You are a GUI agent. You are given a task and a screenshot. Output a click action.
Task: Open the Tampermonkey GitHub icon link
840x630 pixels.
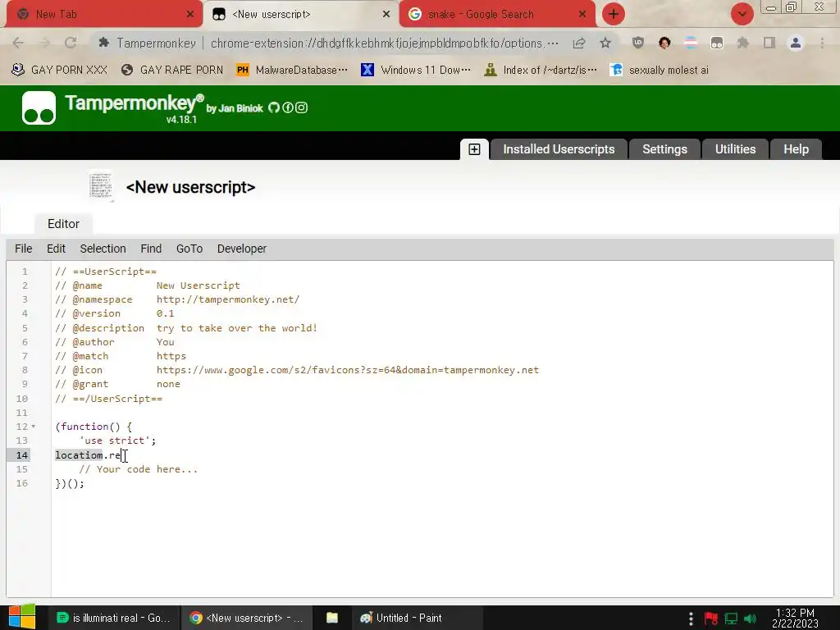(x=274, y=107)
